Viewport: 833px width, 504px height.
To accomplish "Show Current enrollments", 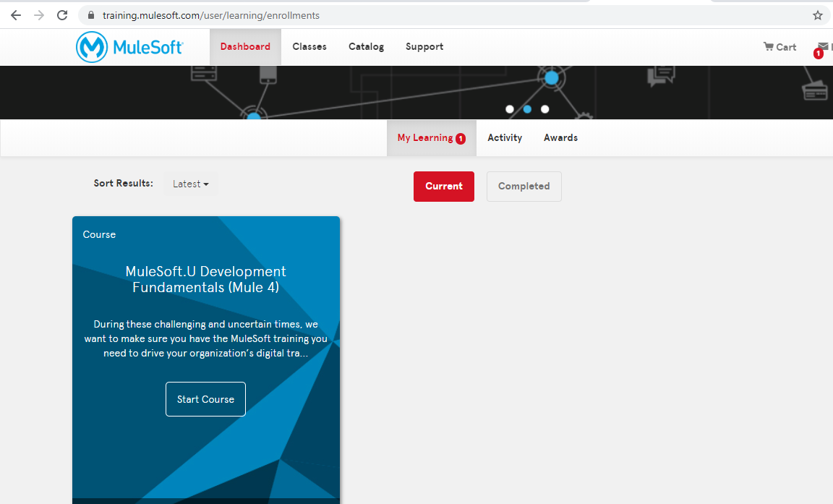I will click(x=443, y=187).
